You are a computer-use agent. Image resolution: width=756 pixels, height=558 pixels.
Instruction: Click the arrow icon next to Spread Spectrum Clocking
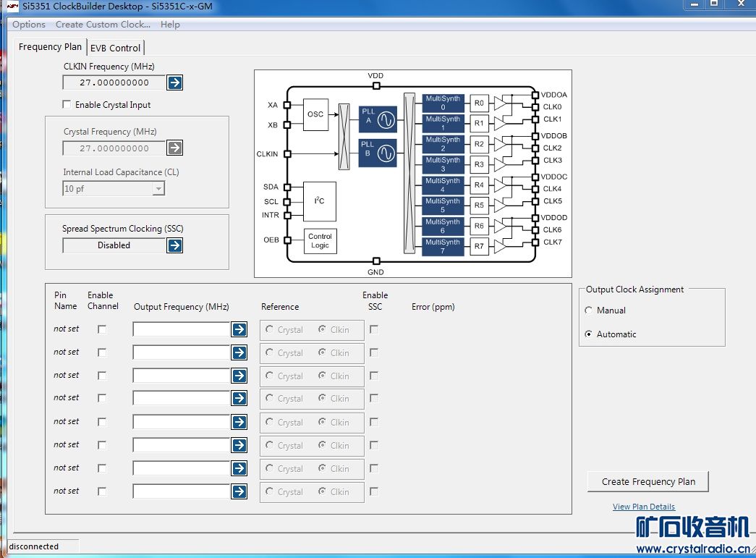(x=174, y=245)
